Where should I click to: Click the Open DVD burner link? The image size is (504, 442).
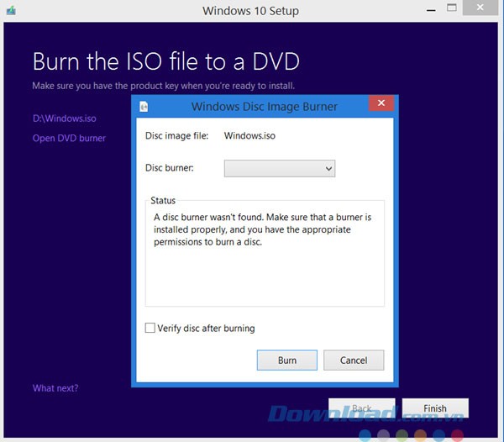69,138
